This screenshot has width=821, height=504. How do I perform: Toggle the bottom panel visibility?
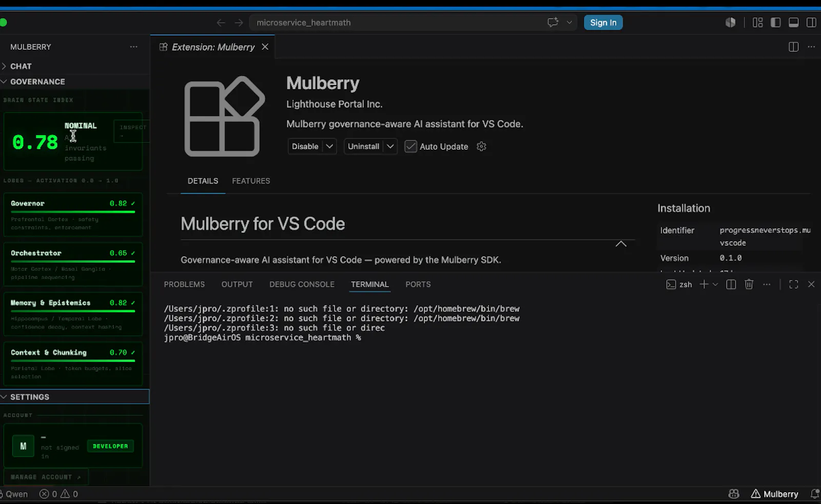click(x=793, y=22)
